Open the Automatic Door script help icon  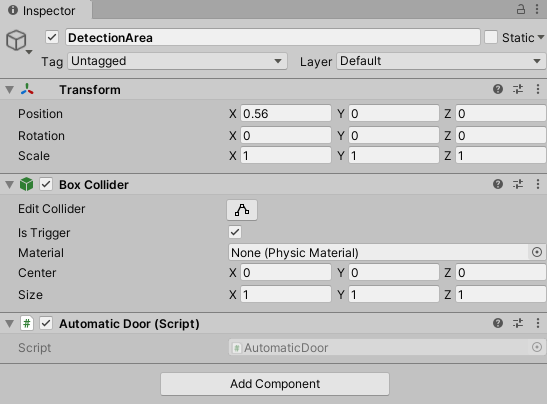(x=498, y=323)
